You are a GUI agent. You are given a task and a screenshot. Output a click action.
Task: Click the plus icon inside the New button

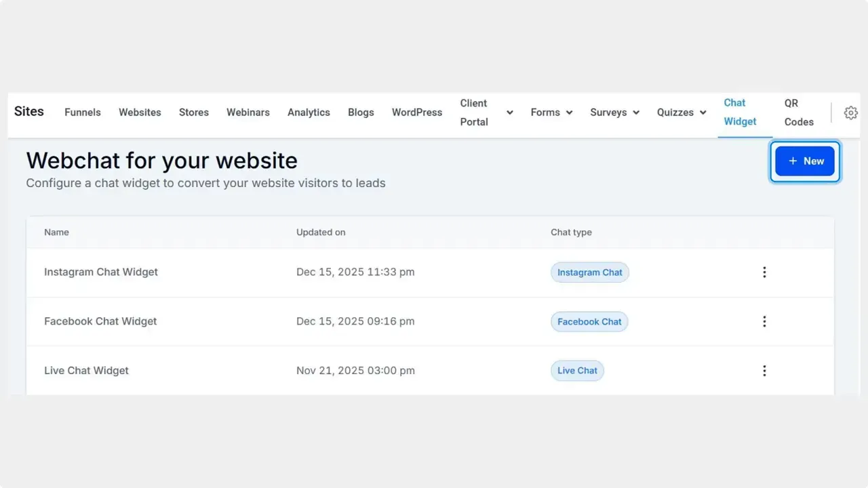(793, 161)
